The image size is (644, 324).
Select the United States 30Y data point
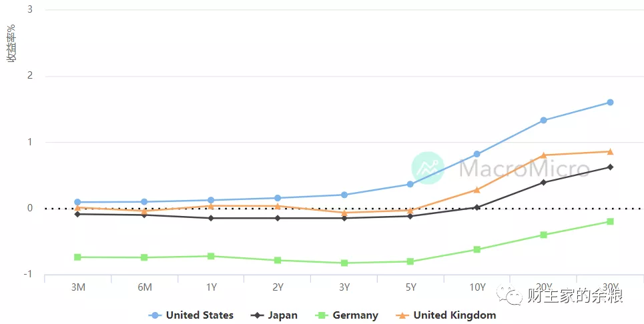pos(610,103)
